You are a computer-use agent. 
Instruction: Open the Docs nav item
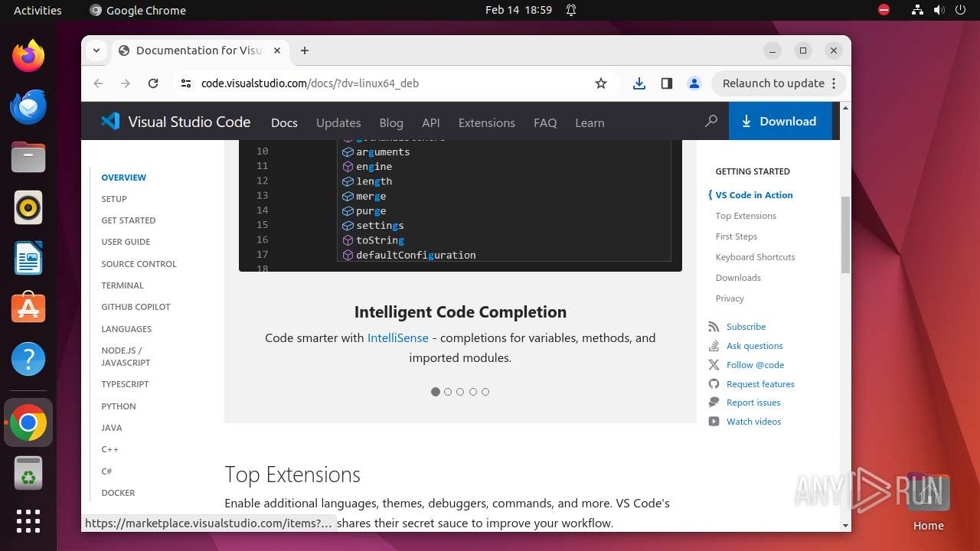coord(284,122)
